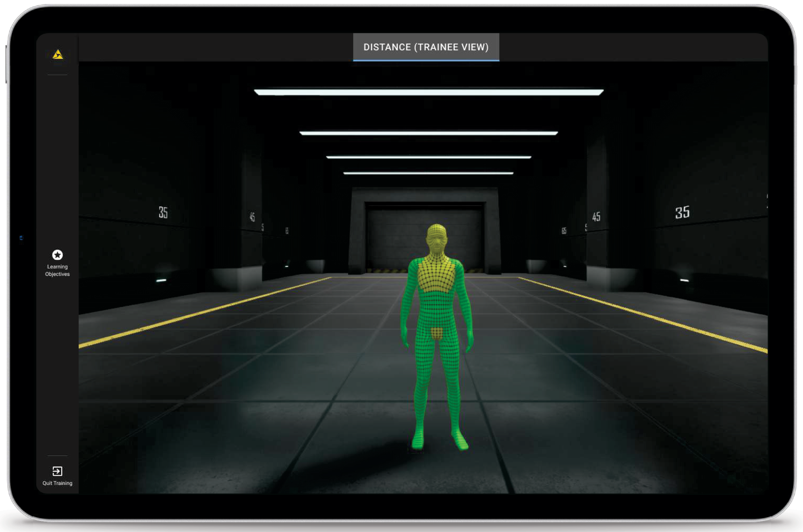The width and height of the screenshot is (803, 532).
Task: Click the yellow triangle logo icon
Action: 58,54
